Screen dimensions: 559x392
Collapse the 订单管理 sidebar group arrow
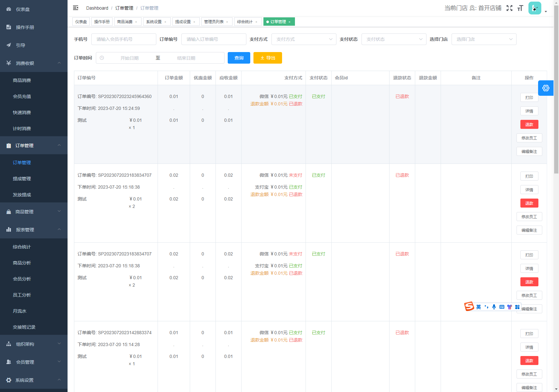59,145
